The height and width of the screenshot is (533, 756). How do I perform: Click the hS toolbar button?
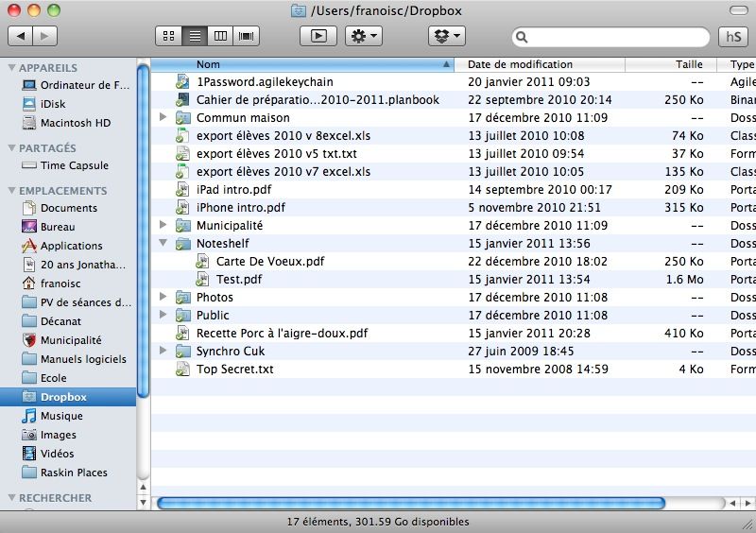(732, 36)
